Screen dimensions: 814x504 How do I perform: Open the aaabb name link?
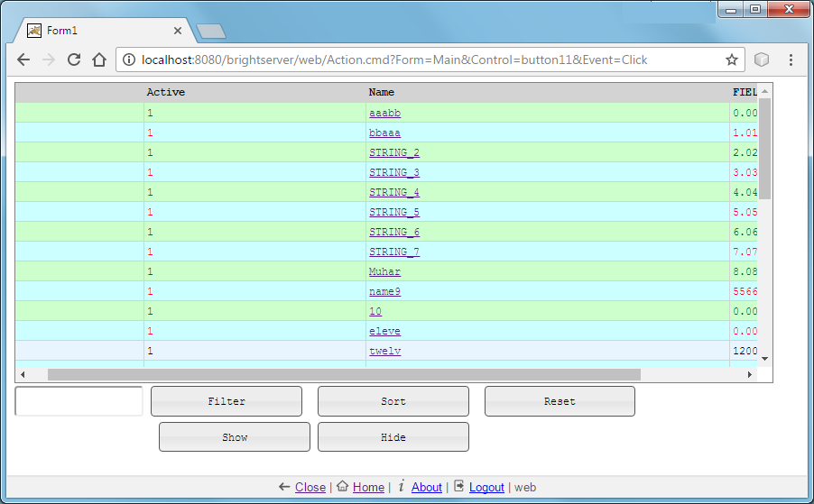384,114
